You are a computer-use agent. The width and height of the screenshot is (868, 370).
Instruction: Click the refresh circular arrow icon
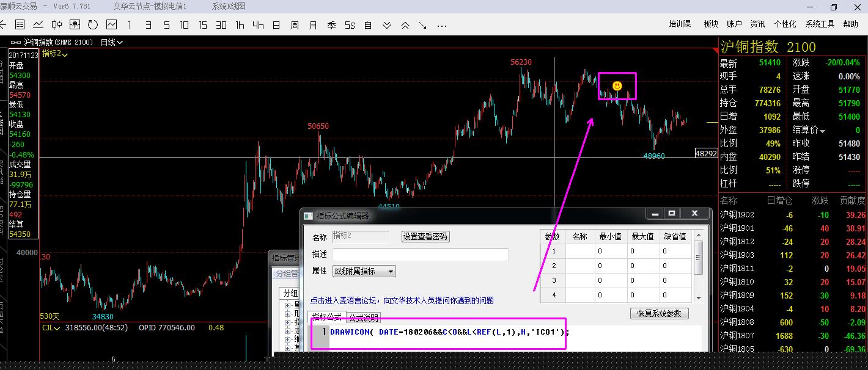93,25
